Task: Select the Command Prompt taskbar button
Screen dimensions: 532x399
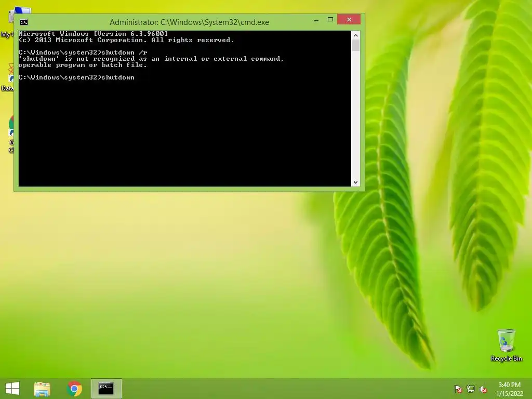Action: [x=106, y=389]
